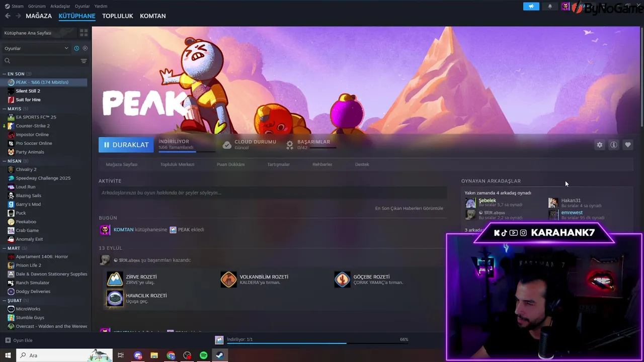Select Counter-Strike 2 game
Screen dimensions: 644x362
click(33, 126)
